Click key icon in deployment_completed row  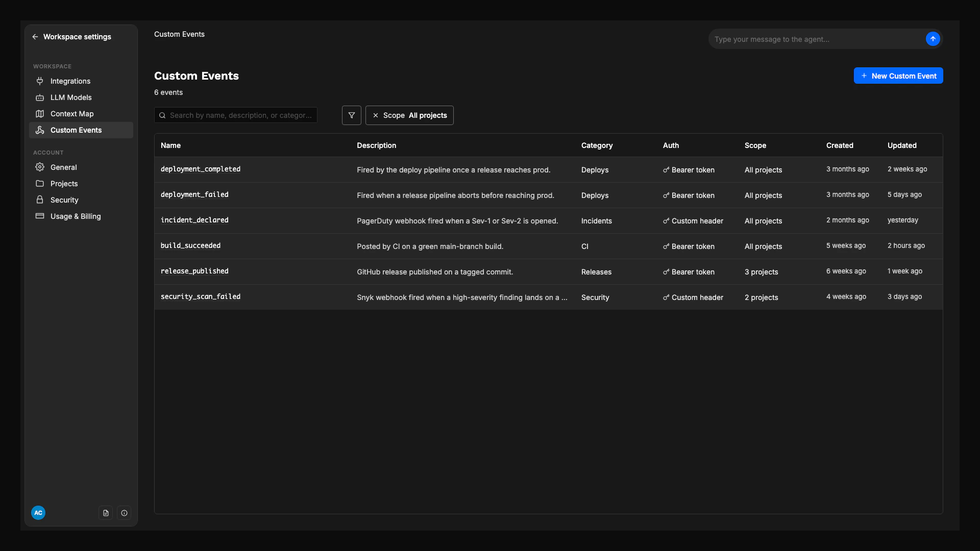pyautogui.click(x=666, y=170)
